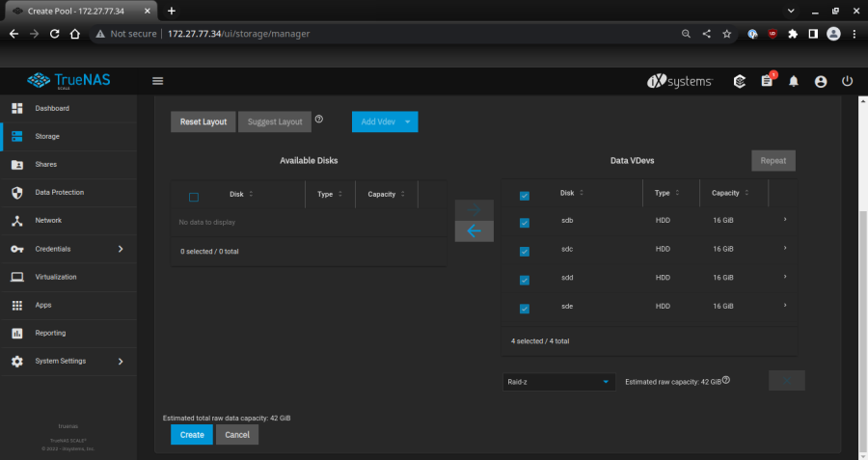The image size is (868, 460).
Task: Click the power button icon
Action: click(x=847, y=81)
